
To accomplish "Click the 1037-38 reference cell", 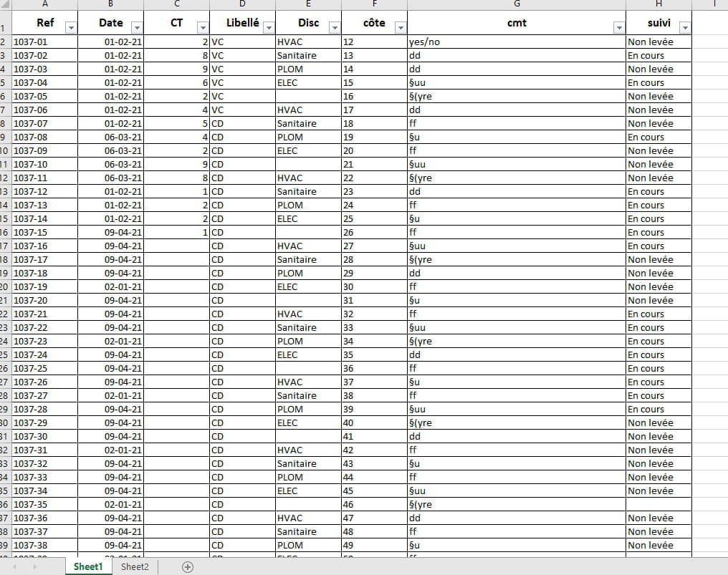I will coord(44,546).
